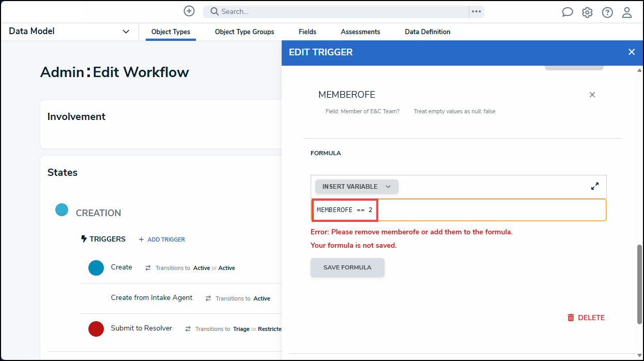Open the Fields tab

click(308, 32)
